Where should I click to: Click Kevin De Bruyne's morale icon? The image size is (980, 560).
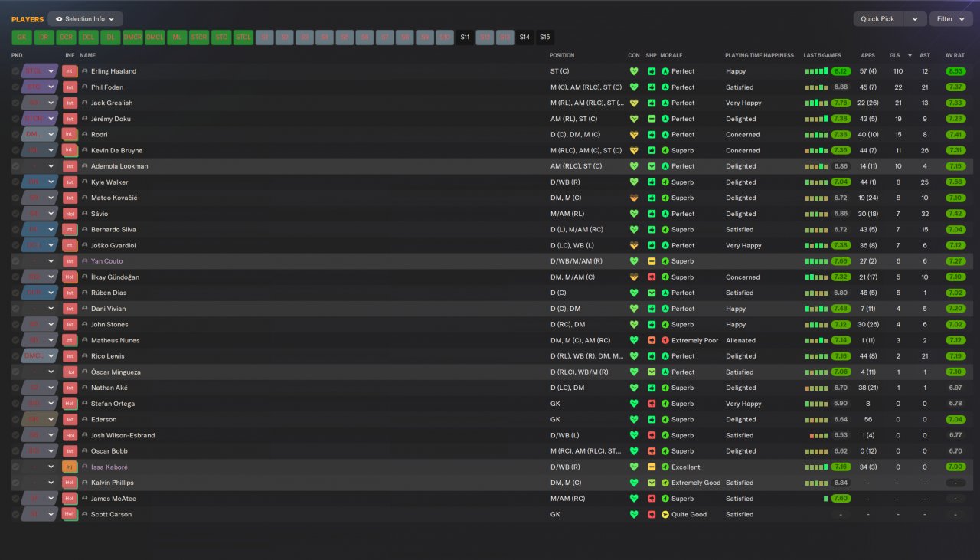point(665,150)
